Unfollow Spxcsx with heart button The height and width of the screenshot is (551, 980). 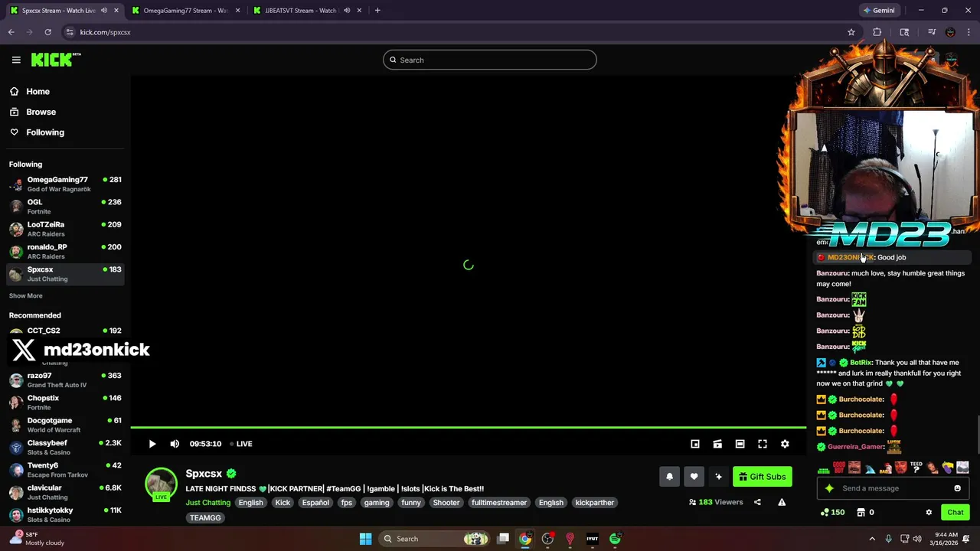694,477
